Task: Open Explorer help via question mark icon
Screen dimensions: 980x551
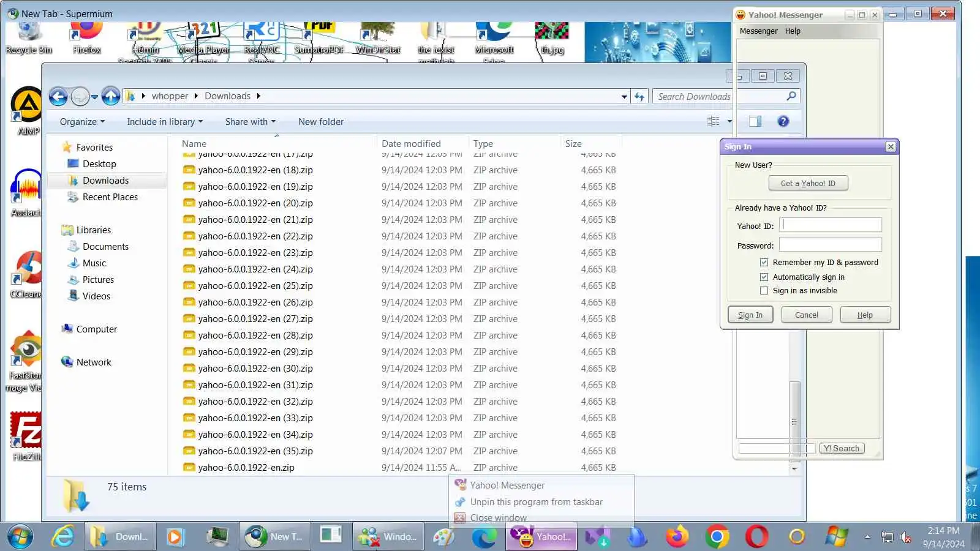Action: click(783, 121)
